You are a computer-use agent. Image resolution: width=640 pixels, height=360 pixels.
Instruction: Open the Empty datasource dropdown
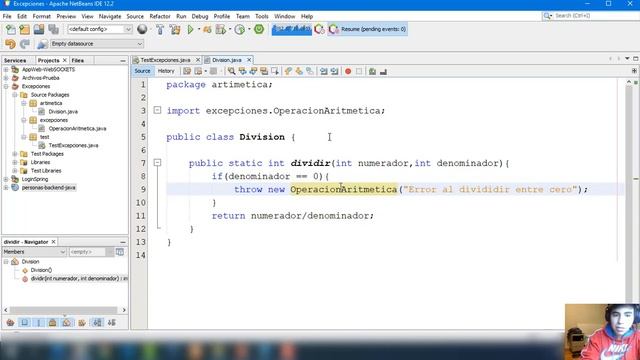(97, 44)
